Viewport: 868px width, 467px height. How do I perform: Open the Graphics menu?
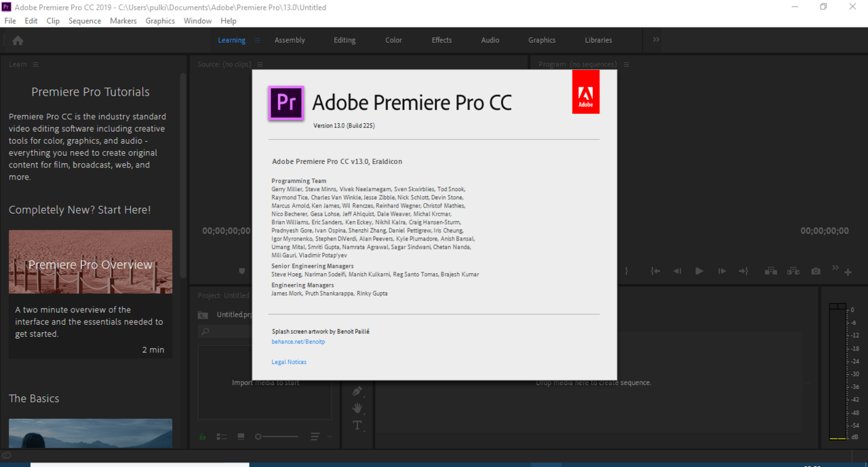pyautogui.click(x=160, y=21)
